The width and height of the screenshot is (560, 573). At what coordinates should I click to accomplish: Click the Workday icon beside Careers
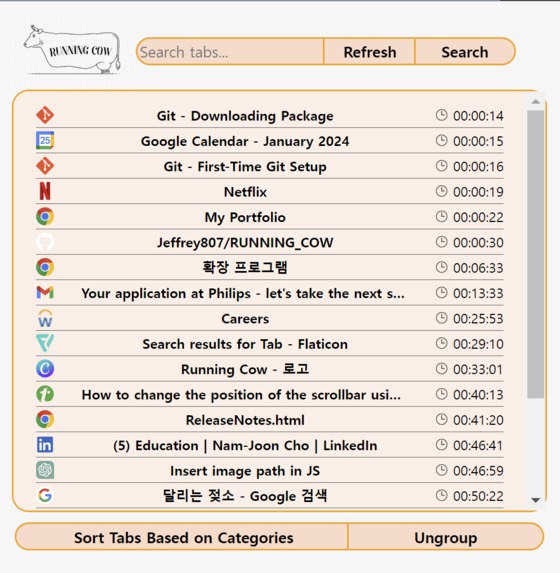point(45,318)
